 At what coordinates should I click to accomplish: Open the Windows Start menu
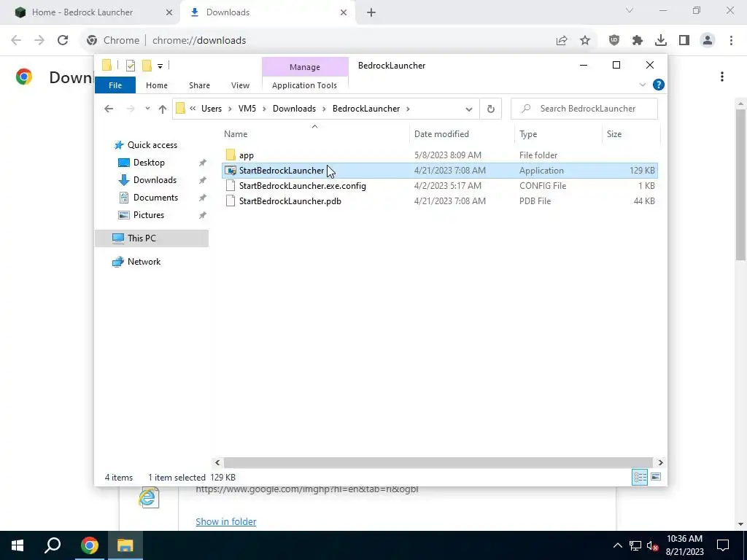coord(18,545)
